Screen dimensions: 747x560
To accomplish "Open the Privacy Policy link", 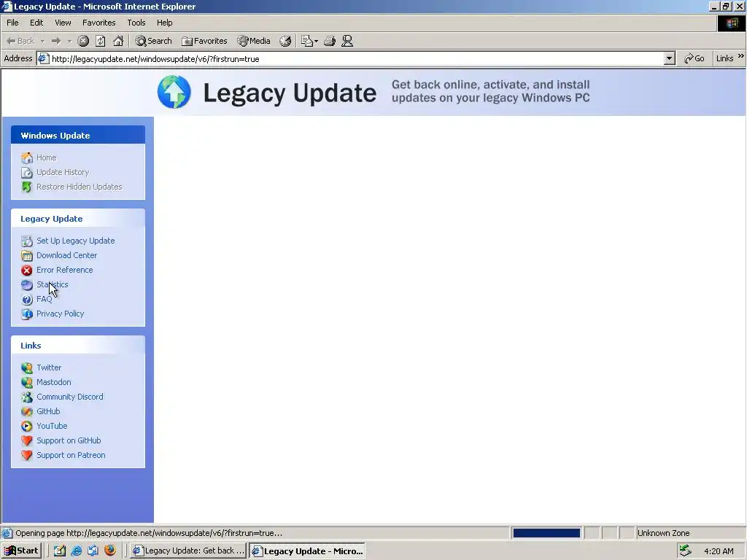I will coord(60,314).
